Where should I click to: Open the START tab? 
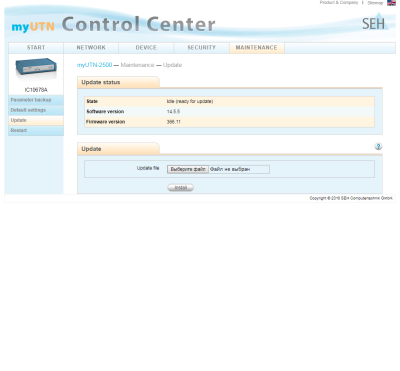(x=36, y=48)
